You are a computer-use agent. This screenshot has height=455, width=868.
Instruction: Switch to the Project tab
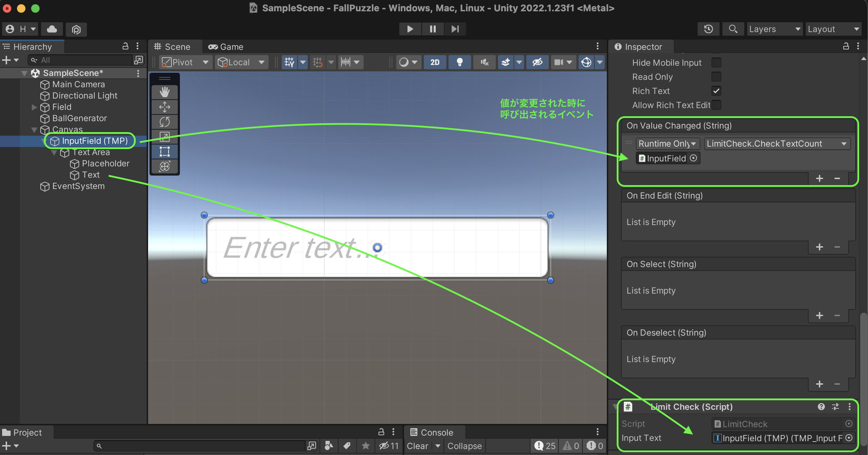pyautogui.click(x=27, y=432)
